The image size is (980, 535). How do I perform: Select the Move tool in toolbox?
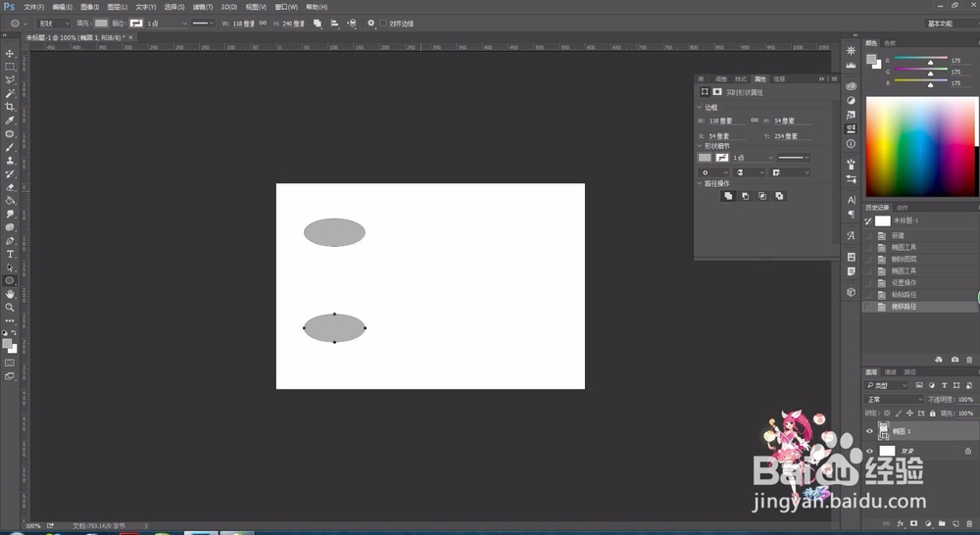(x=10, y=53)
